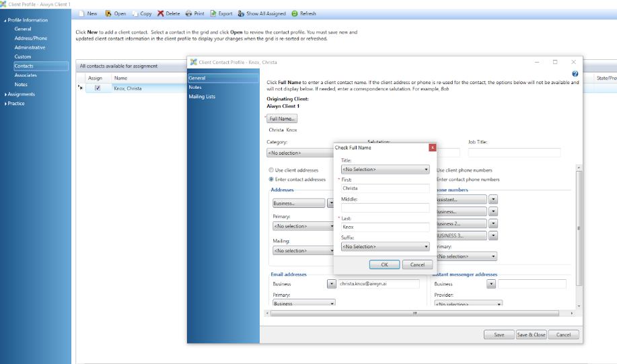Viewport: 617px width, 364px height.
Task: Open Notes in Client Profile sidebar
Action: [21, 84]
